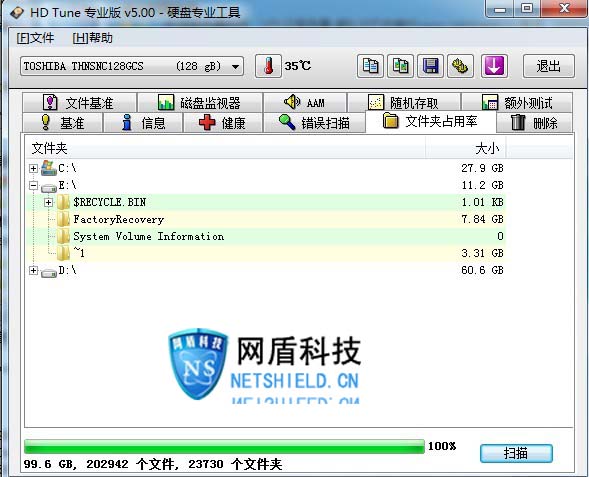Screen dimensions: 589x477
Task: Click the D:\ drive icon
Action: pos(48,272)
